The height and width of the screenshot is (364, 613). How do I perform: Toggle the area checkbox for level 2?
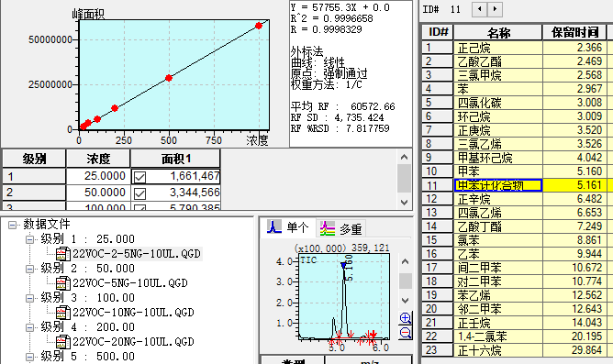(139, 193)
